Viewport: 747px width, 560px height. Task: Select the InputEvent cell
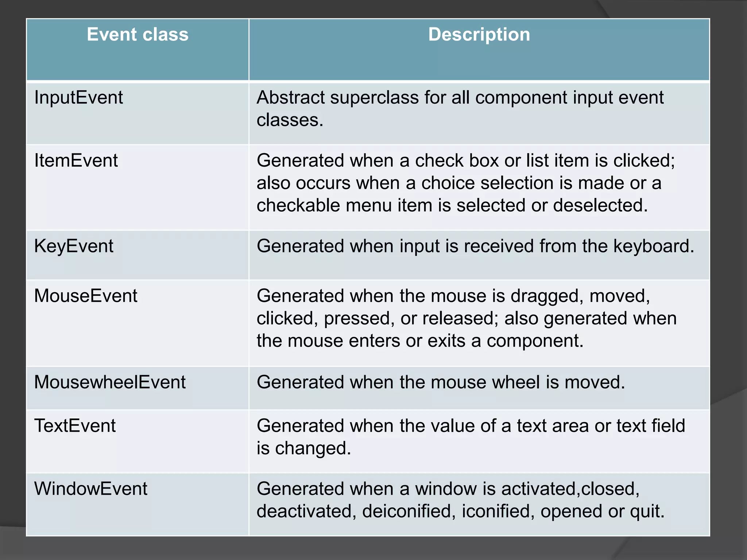(x=79, y=98)
